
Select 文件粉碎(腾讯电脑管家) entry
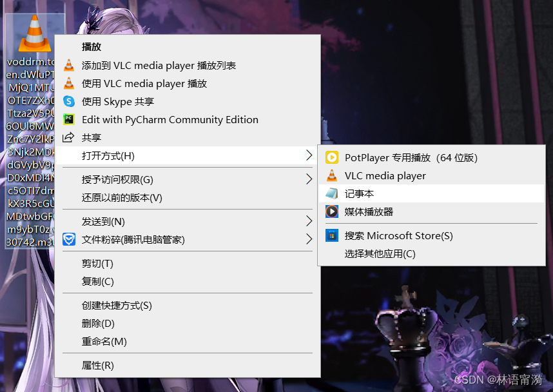click(x=188, y=240)
